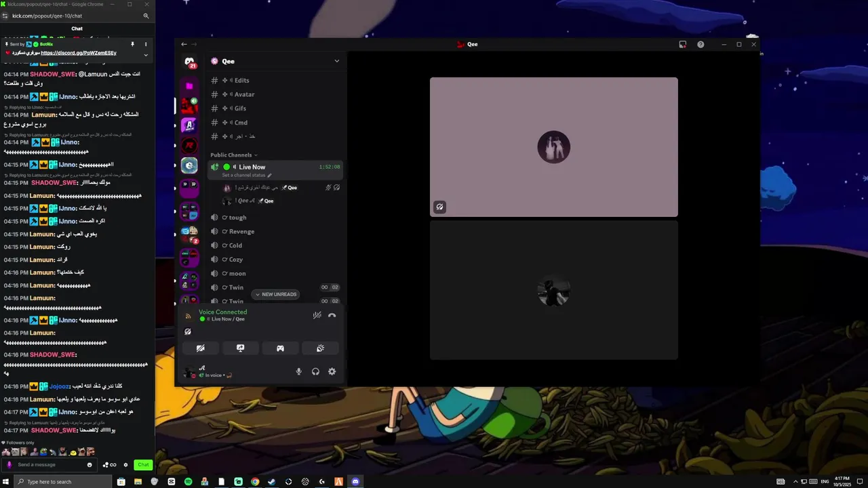Screen dimensions: 868x488
Task: Open the Gifs text channel
Action: tap(275, 108)
